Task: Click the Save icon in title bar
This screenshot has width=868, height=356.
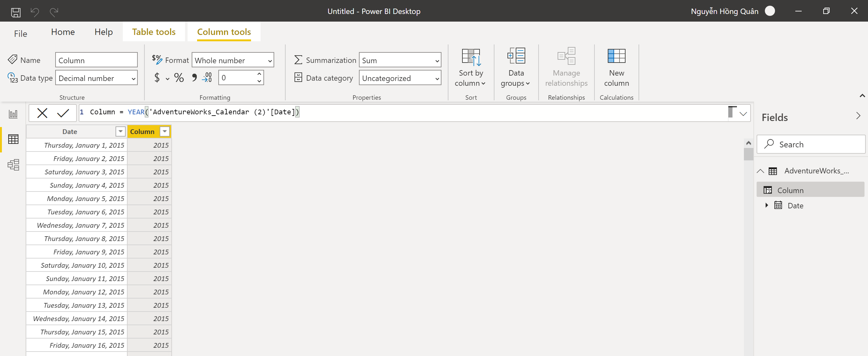Action: 16,12
